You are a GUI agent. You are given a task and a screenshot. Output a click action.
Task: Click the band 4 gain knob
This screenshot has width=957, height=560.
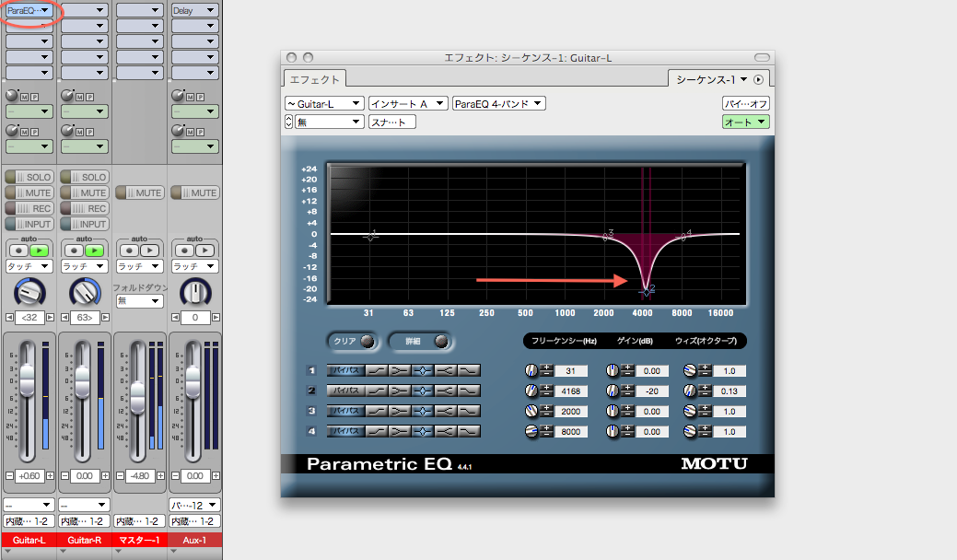click(x=613, y=431)
